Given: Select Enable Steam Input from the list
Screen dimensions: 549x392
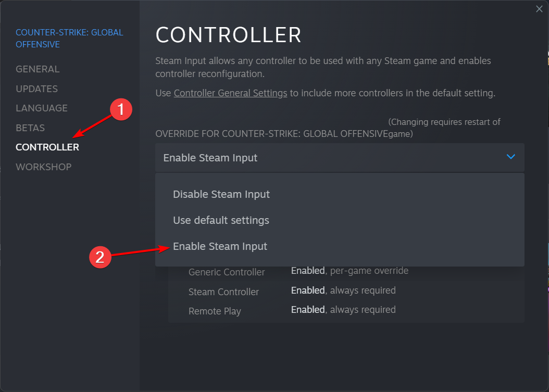Looking at the screenshot, I should (220, 246).
